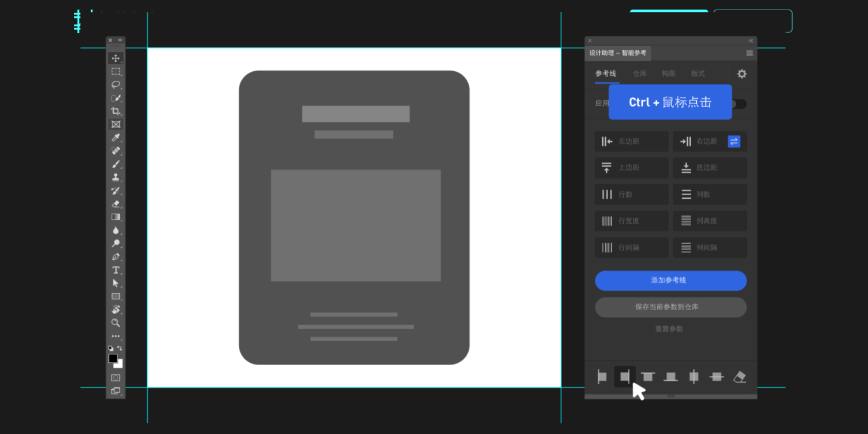
Task: Toggle the blue swap button beside 右边距
Action: (x=734, y=141)
